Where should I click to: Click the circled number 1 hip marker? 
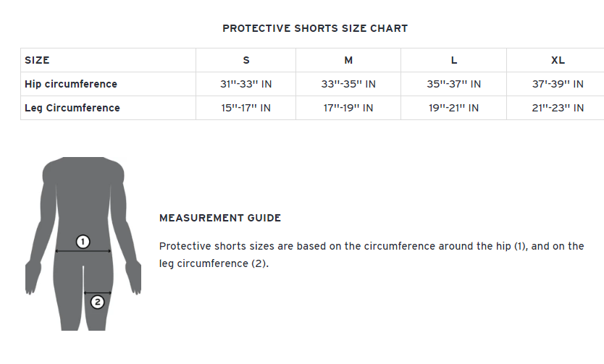coord(83,242)
